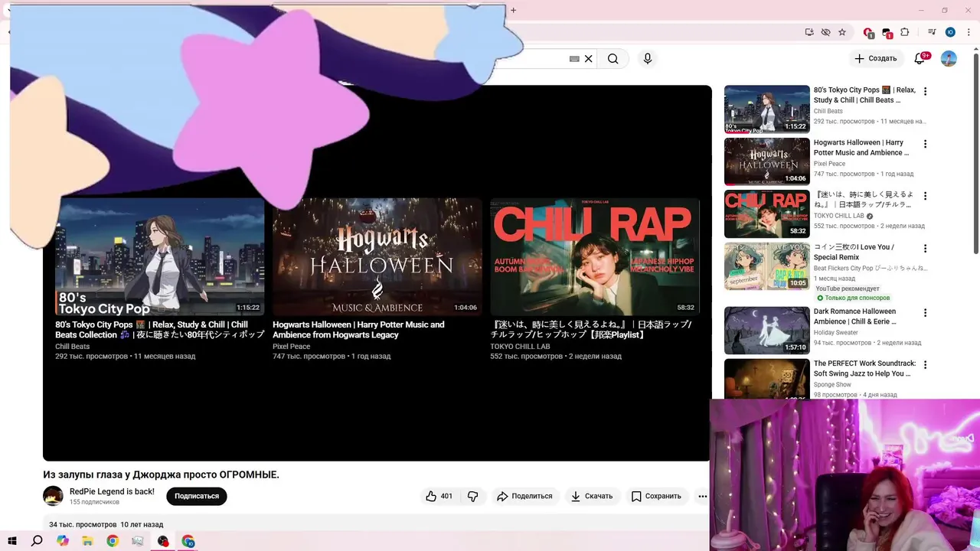Bookmark this page with the star

(842, 32)
